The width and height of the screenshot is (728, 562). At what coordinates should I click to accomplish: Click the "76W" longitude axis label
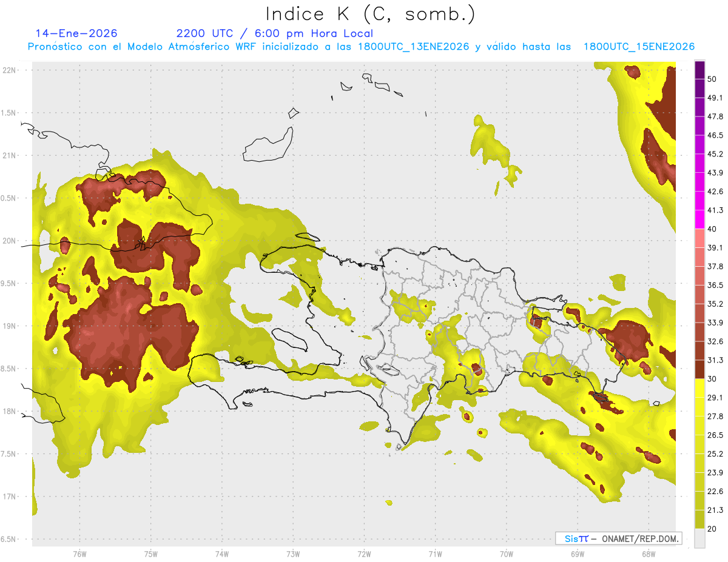(x=79, y=554)
